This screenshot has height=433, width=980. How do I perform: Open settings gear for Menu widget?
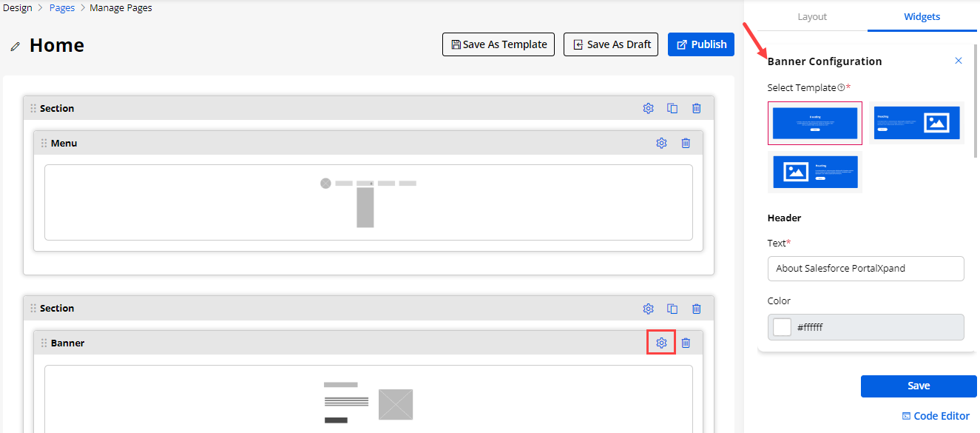coord(661,143)
